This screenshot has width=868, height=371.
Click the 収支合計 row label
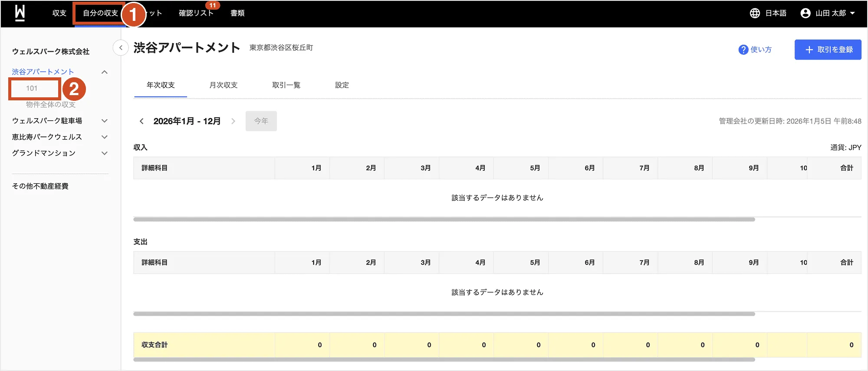point(155,345)
